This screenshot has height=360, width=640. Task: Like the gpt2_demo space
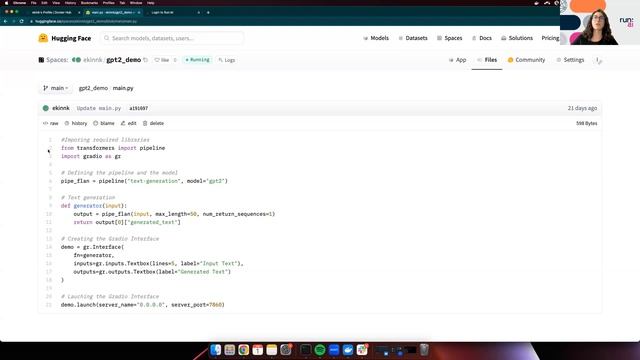(162, 60)
